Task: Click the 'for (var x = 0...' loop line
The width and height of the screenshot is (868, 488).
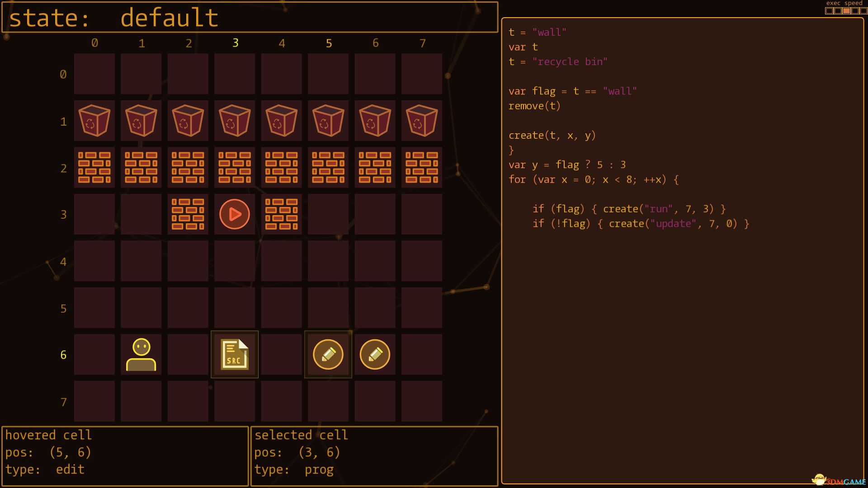Action: coord(593,180)
